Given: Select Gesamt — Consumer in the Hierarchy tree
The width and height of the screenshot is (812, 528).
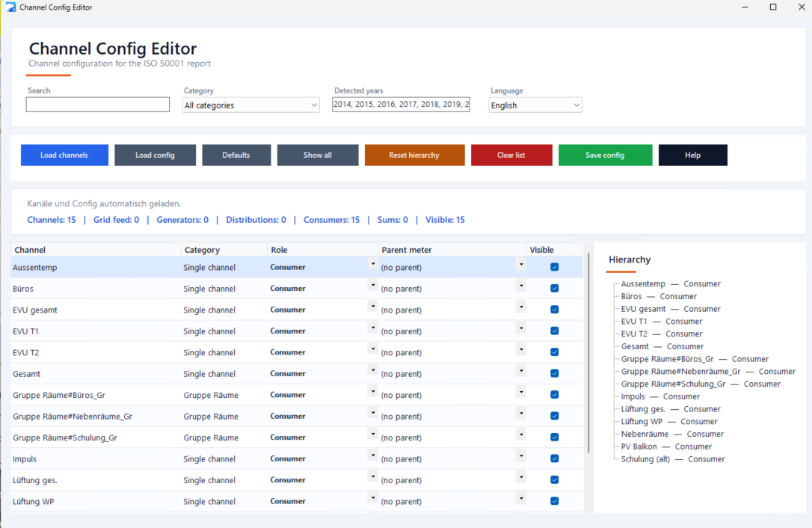Looking at the screenshot, I should pyautogui.click(x=662, y=346).
